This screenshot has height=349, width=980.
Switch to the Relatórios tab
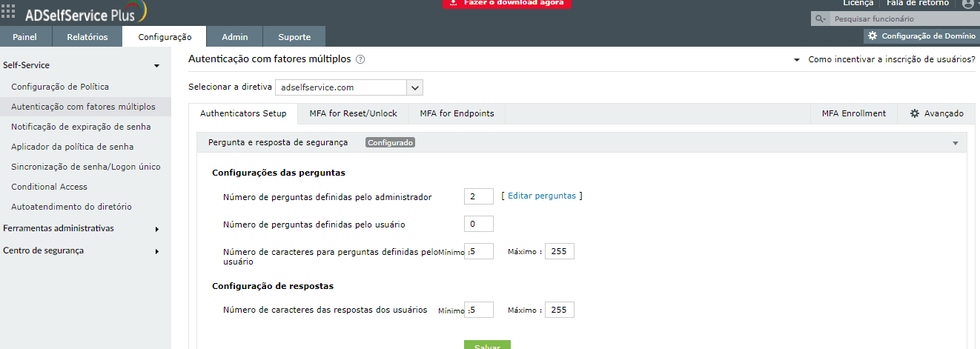tap(87, 37)
